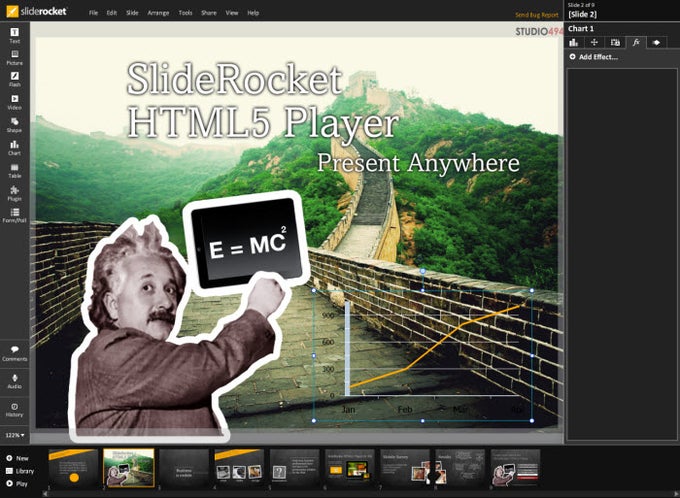680x498 pixels.
Task: Select the Text tool in sidebar
Action: tap(14, 35)
